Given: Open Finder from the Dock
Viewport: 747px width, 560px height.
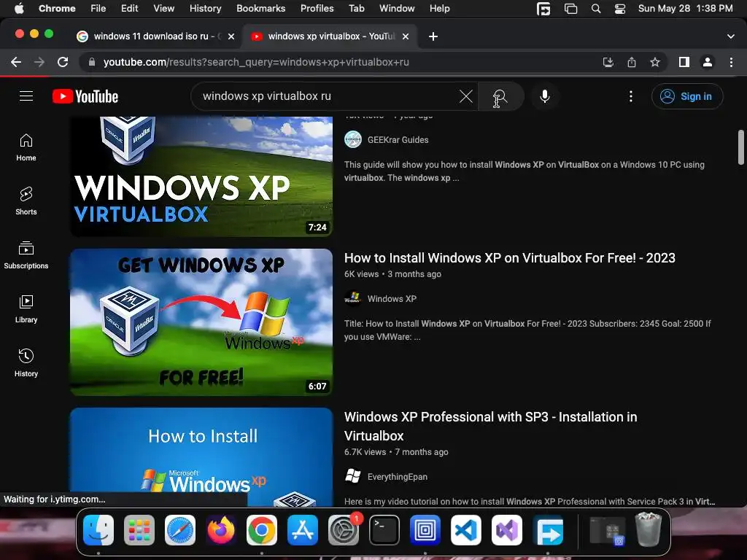Looking at the screenshot, I should [x=98, y=530].
